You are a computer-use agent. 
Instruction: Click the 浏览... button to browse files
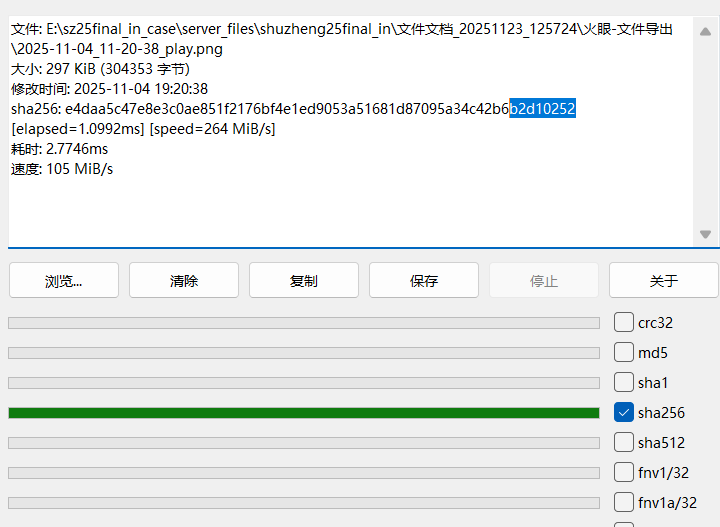pyautogui.click(x=64, y=281)
